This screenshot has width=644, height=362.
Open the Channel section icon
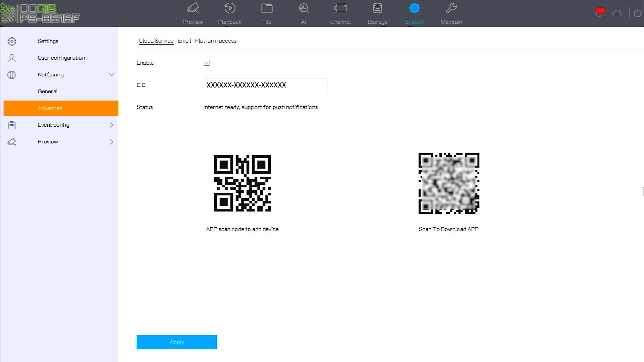click(340, 8)
